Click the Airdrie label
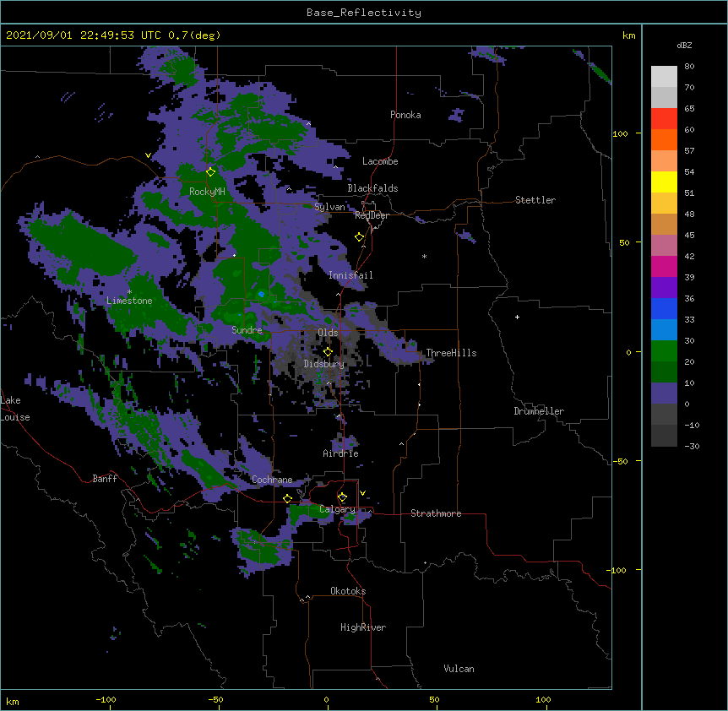 point(341,453)
